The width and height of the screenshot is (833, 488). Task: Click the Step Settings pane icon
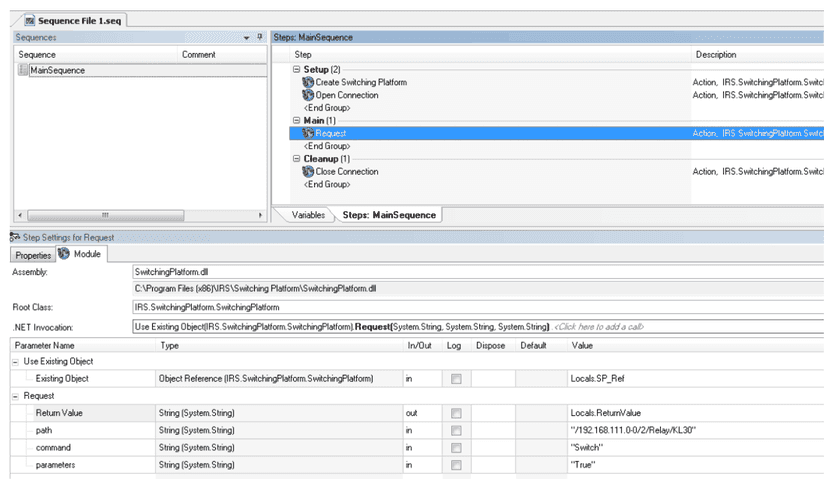[15, 237]
